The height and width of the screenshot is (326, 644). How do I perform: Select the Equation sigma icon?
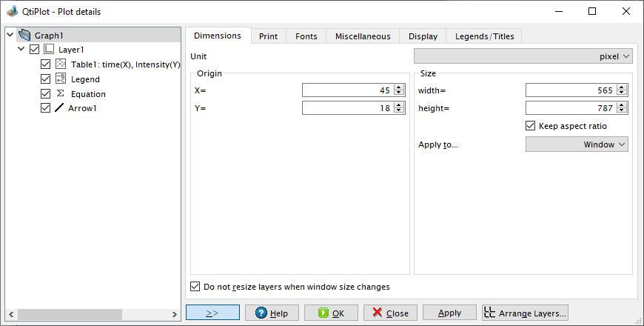pyautogui.click(x=61, y=93)
